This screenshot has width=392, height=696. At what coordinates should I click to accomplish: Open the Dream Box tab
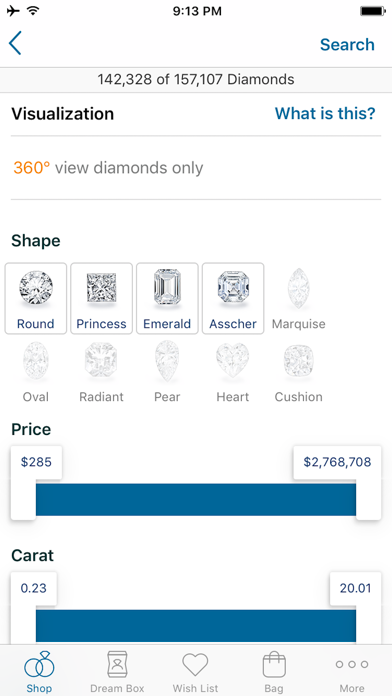(x=117, y=671)
